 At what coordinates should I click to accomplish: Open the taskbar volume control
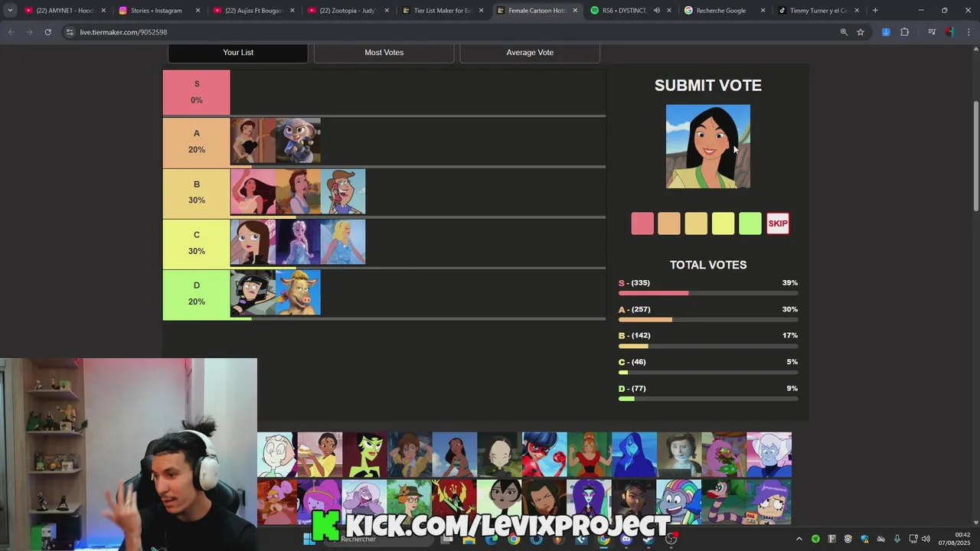click(x=926, y=539)
